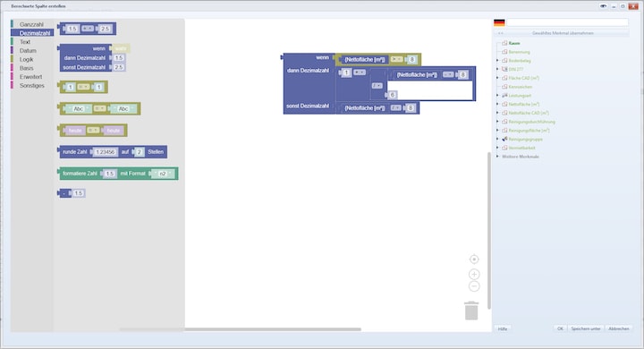Open the divide operator dropdown in the sonst row
The image size is (644, 349).
[x=395, y=108]
